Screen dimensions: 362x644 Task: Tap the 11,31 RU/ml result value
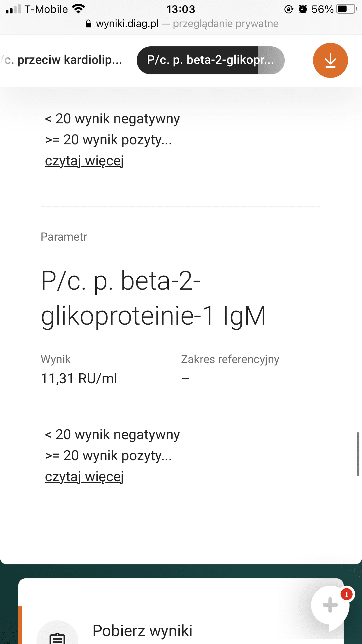[79, 378]
